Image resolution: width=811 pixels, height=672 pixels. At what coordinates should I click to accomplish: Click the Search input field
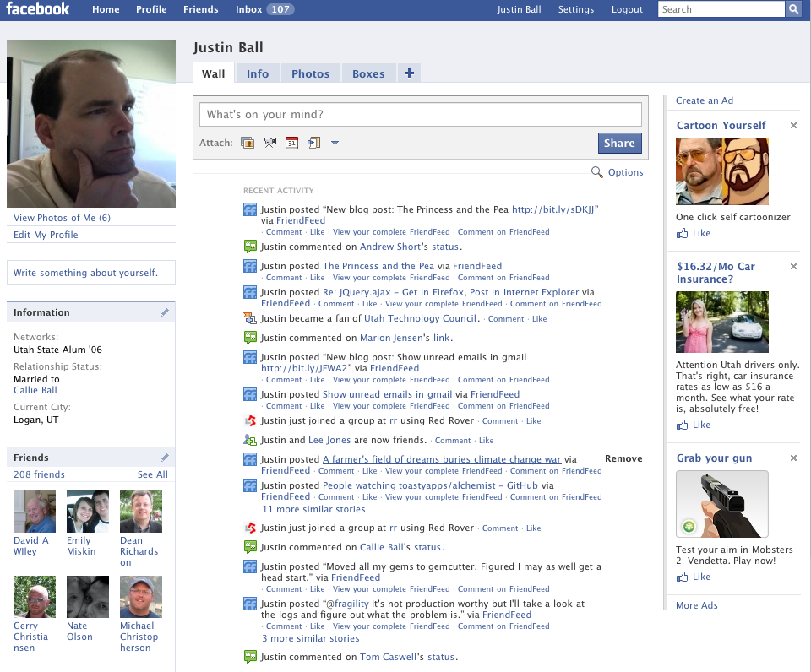pyautogui.click(x=721, y=9)
